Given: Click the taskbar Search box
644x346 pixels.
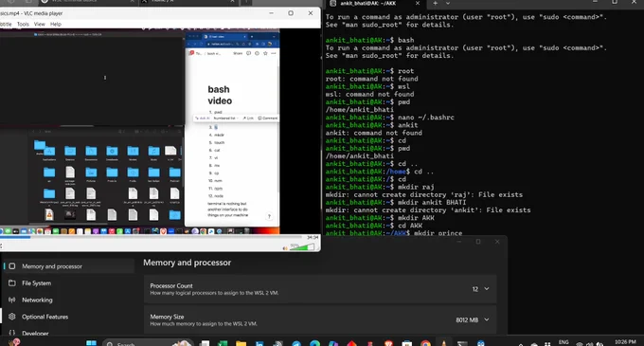Looking at the screenshot, I should coord(147,343).
